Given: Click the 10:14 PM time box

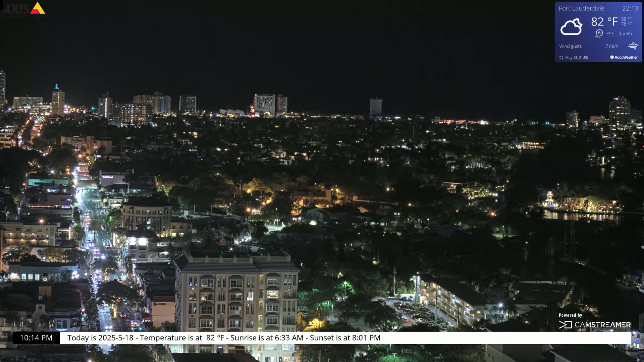Looking at the screenshot, I should (36, 338).
